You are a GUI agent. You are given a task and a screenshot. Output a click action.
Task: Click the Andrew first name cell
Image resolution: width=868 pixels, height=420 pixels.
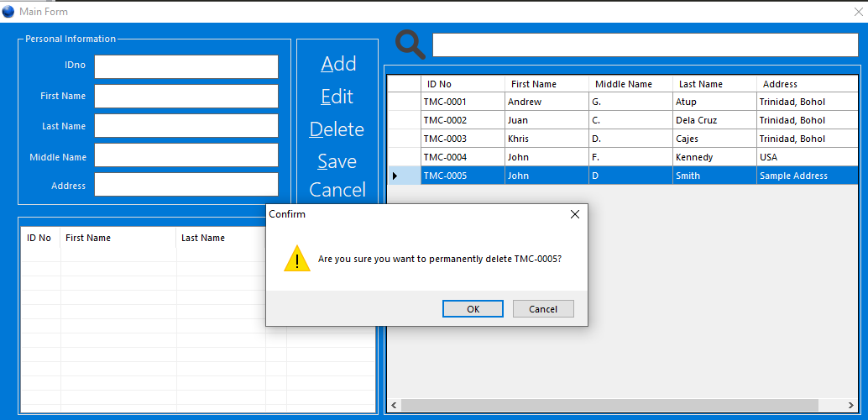(547, 102)
